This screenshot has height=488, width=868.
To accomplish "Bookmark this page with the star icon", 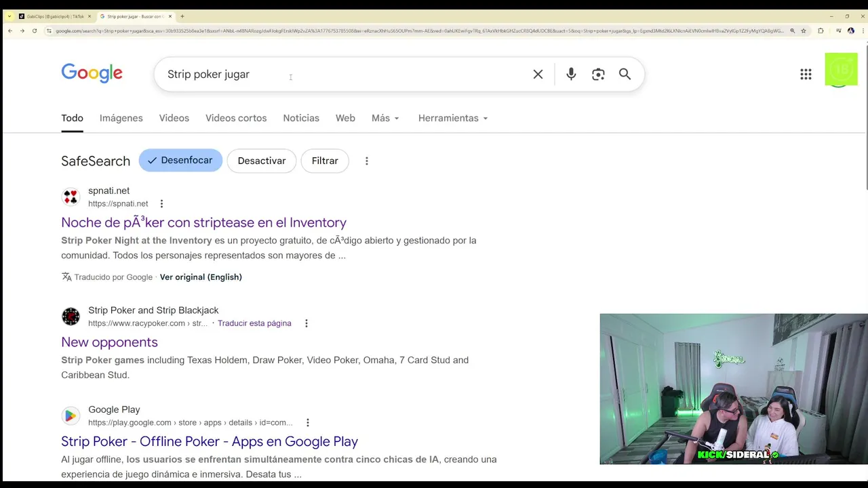I will pos(804,30).
